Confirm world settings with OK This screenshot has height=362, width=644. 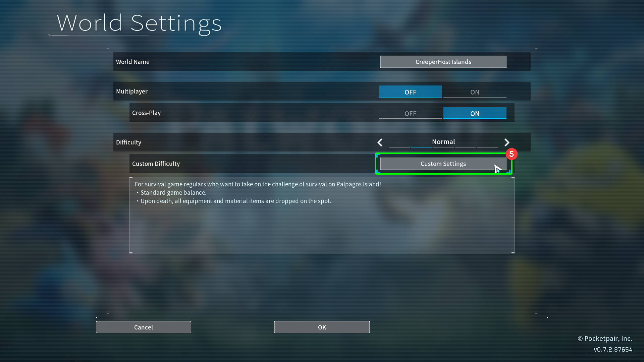(322, 327)
